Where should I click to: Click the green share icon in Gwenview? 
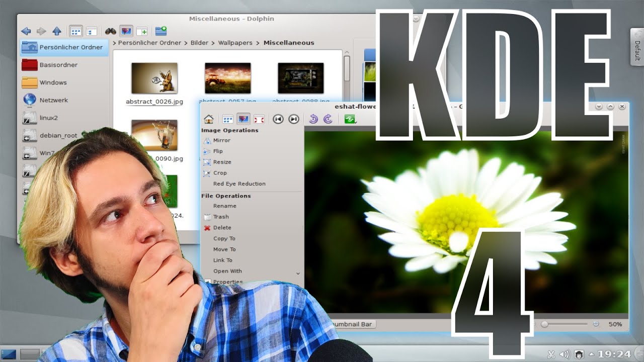click(x=350, y=119)
